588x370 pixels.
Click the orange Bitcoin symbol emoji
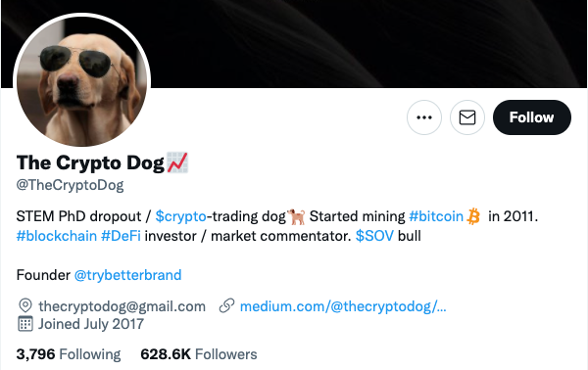[473, 216]
